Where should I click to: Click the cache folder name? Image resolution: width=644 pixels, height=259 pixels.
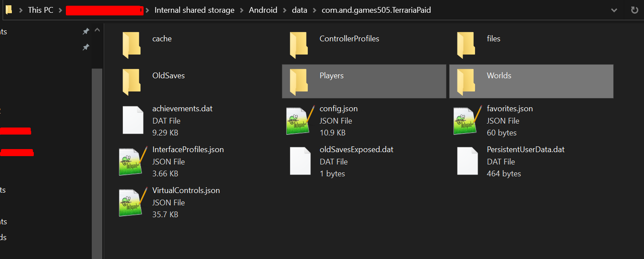[x=162, y=39]
